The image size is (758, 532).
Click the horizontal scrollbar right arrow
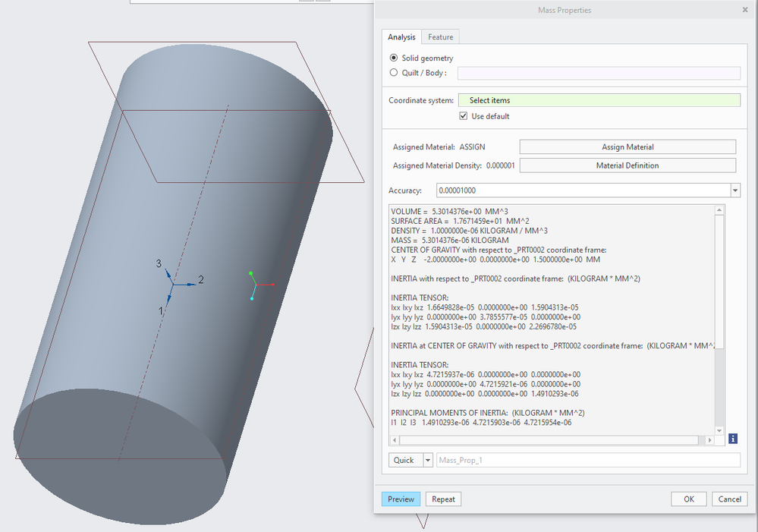pos(709,440)
